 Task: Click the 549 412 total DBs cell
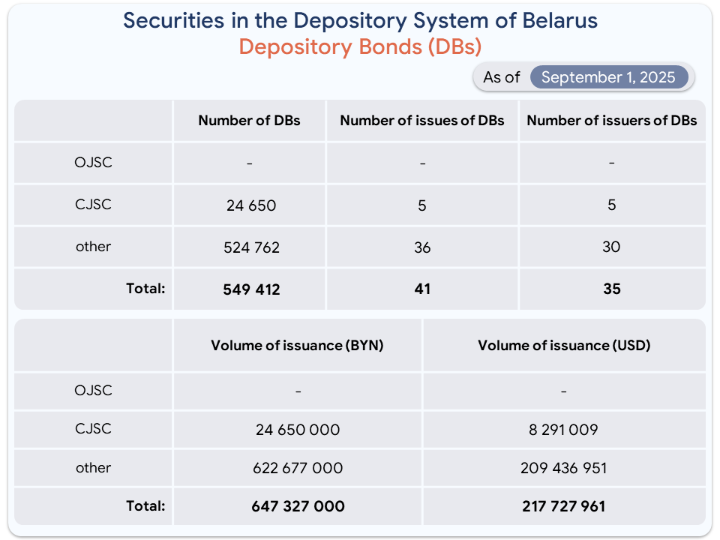(x=251, y=289)
